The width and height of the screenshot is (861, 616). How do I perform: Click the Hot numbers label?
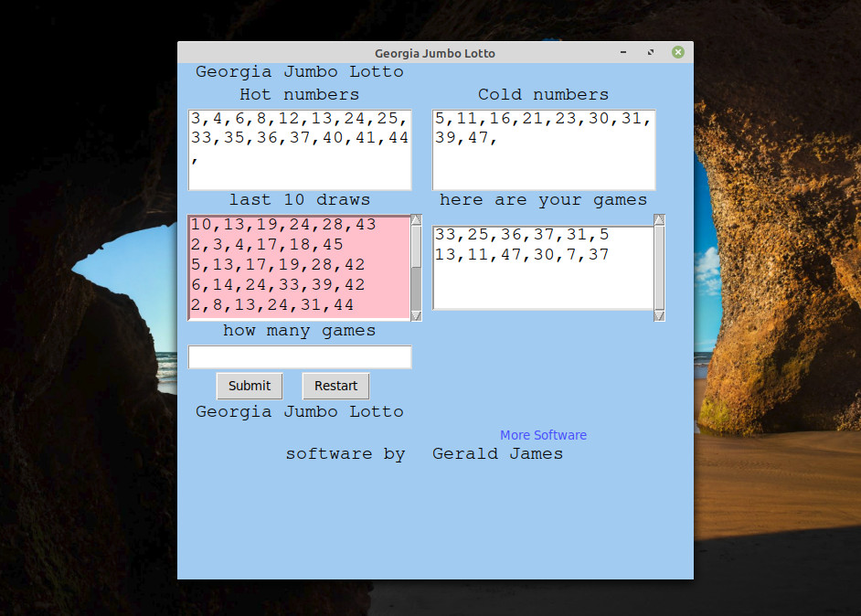click(x=299, y=94)
